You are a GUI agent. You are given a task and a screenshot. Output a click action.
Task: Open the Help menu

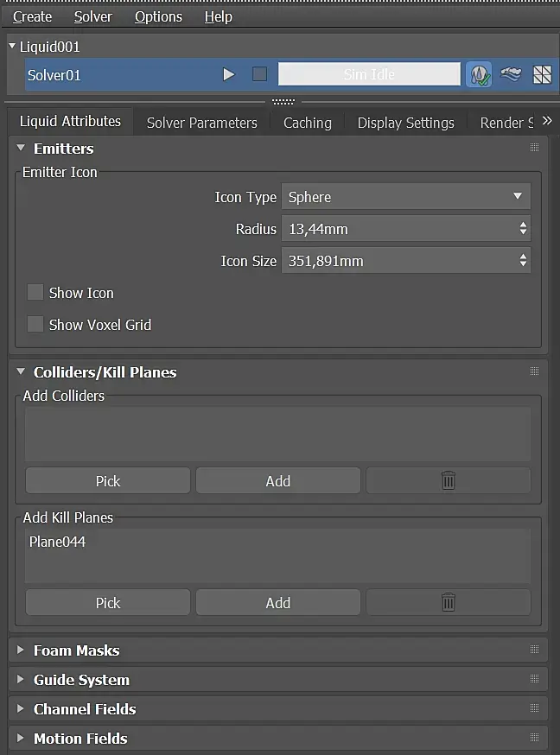[x=218, y=16]
